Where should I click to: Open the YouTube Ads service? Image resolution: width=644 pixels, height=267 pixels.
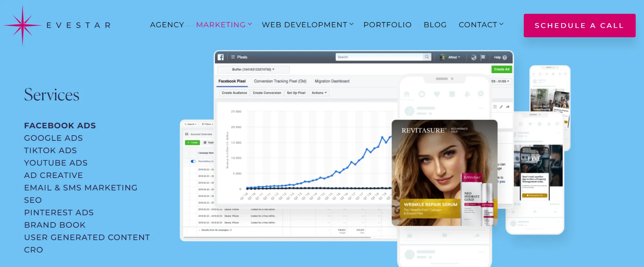(x=56, y=163)
